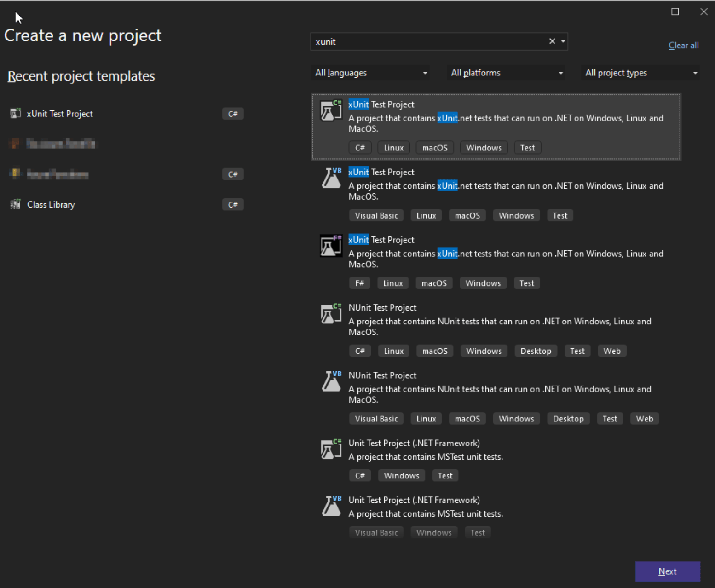Open the All project types filter dropdown

[640, 73]
